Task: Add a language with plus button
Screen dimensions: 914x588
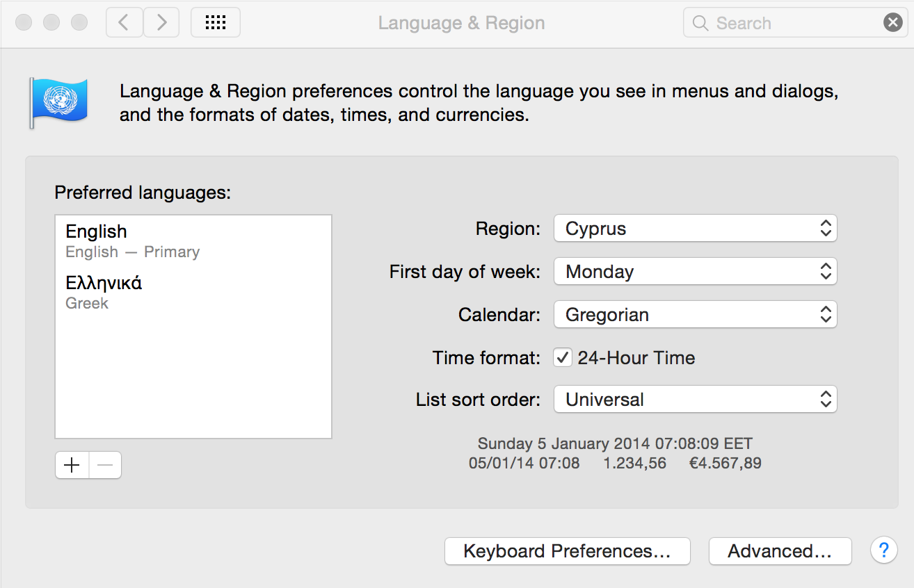Action: [72, 465]
